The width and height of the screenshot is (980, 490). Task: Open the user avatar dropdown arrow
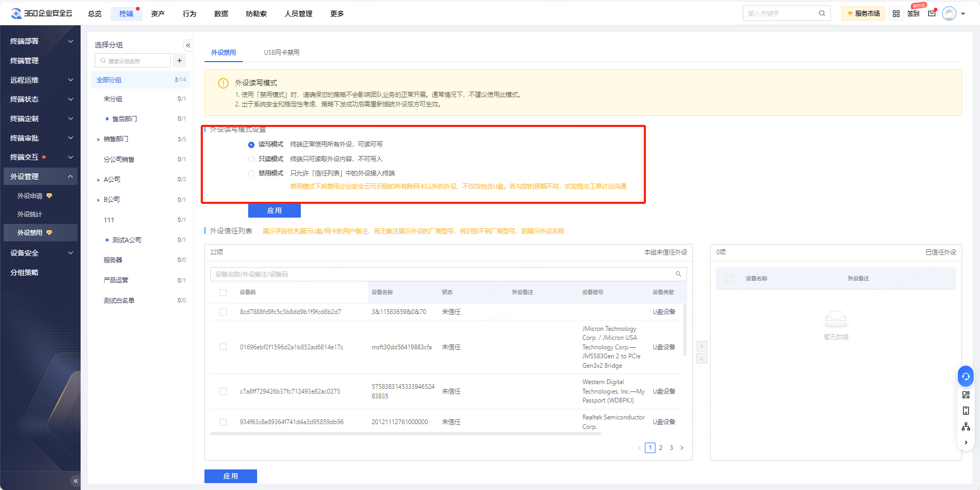(963, 14)
